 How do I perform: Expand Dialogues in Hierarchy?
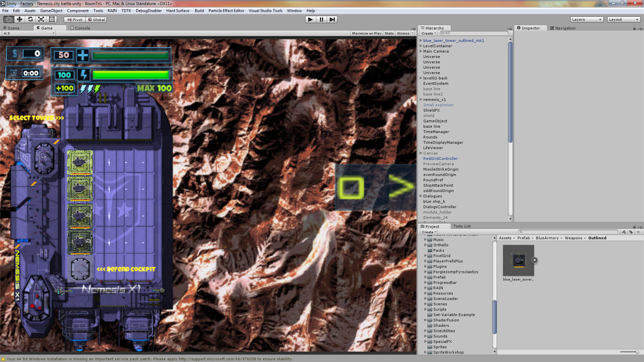click(421, 196)
